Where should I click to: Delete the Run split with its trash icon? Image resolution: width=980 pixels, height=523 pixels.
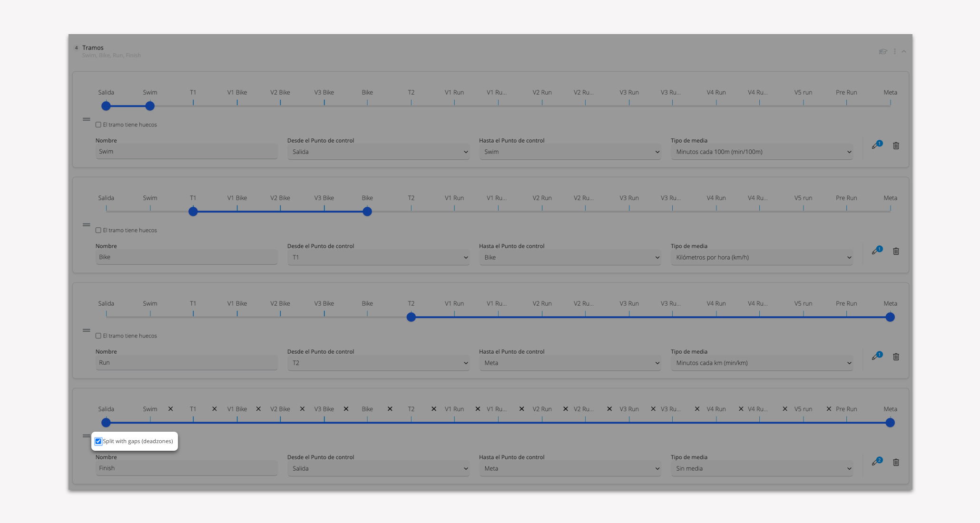(x=896, y=357)
